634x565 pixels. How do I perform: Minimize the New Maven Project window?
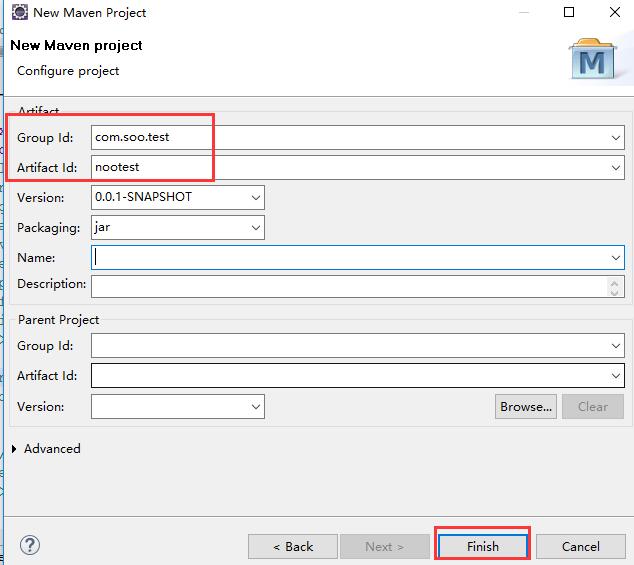click(x=524, y=12)
